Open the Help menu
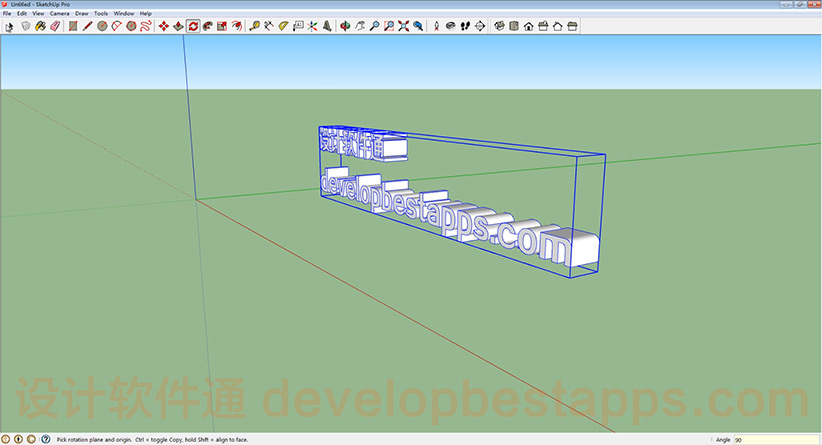822x445 pixels. (146, 14)
